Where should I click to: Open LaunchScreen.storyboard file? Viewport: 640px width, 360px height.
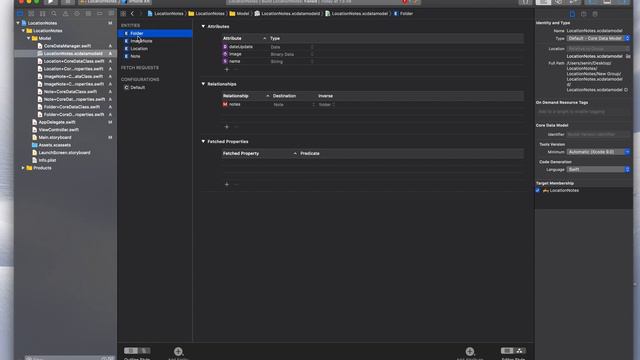point(64,153)
